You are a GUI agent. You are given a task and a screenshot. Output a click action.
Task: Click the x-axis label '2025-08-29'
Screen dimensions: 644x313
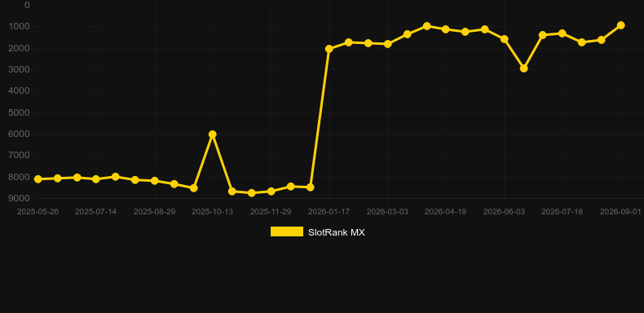[154, 212]
